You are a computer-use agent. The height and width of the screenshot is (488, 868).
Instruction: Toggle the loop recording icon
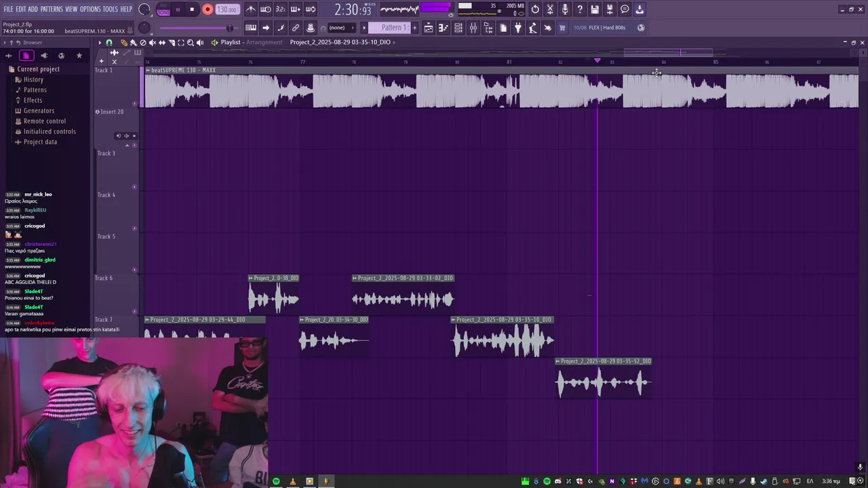coord(310,9)
